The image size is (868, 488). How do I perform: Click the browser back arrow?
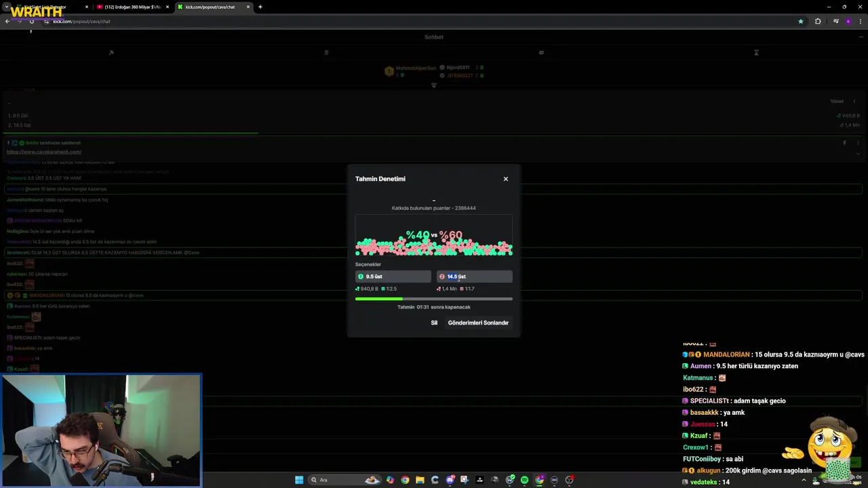(7, 21)
